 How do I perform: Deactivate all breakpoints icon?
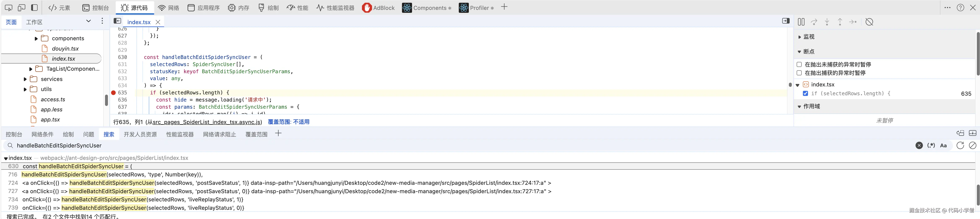click(869, 22)
